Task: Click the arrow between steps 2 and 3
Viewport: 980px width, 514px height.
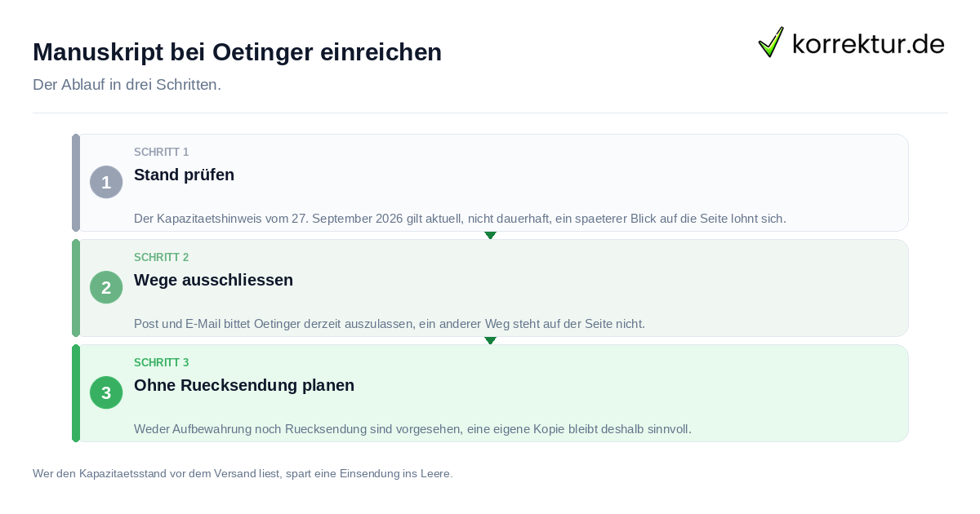Action: click(x=490, y=340)
